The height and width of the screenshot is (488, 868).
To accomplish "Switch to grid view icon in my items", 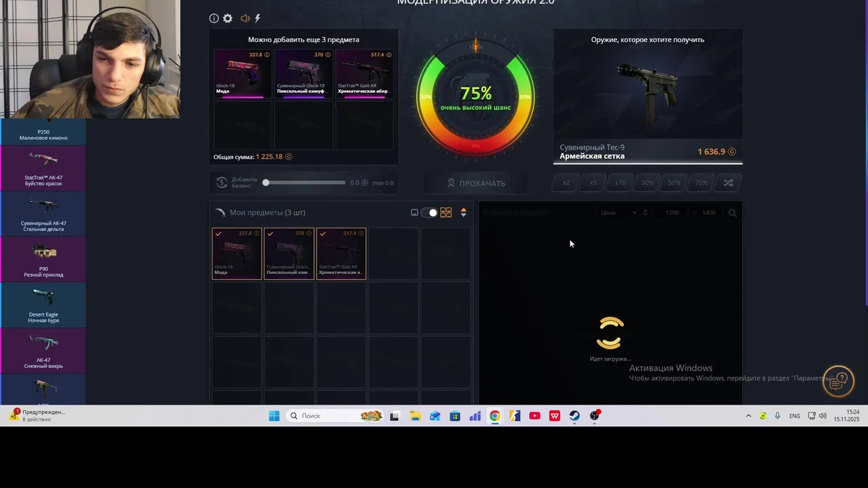I will click(x=446, y=213).
